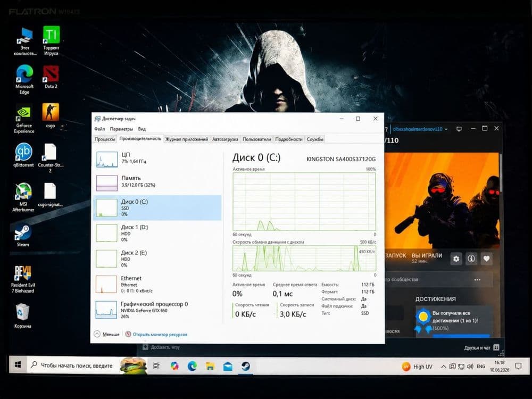This screenshot has width=532, height=399.
Task: Show hidden tray icons with the chevron
Action: pyautogui.click(x=443, y=367)
